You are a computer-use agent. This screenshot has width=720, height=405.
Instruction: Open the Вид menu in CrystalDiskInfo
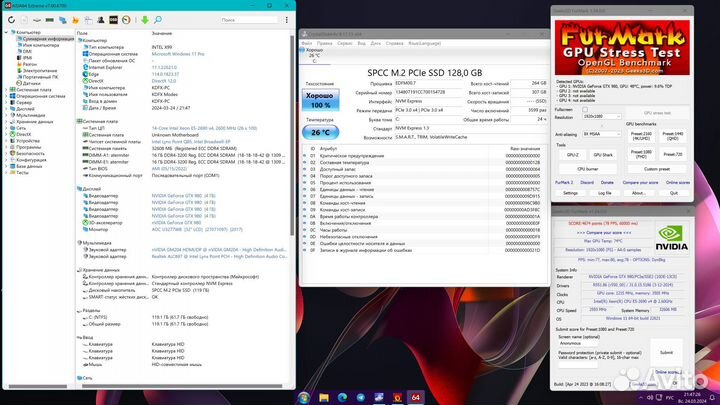pos(361,43)
